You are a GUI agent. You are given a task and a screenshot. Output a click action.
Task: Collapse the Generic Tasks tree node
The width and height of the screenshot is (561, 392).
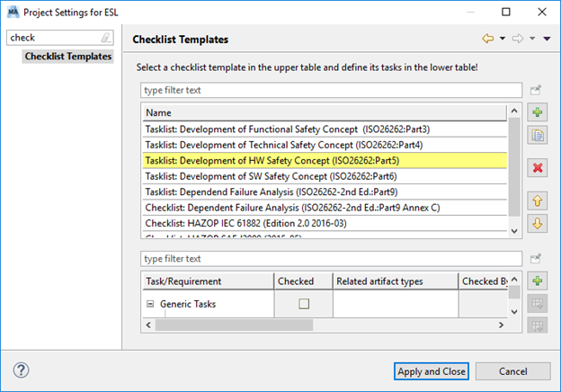(x=150, y=304)
